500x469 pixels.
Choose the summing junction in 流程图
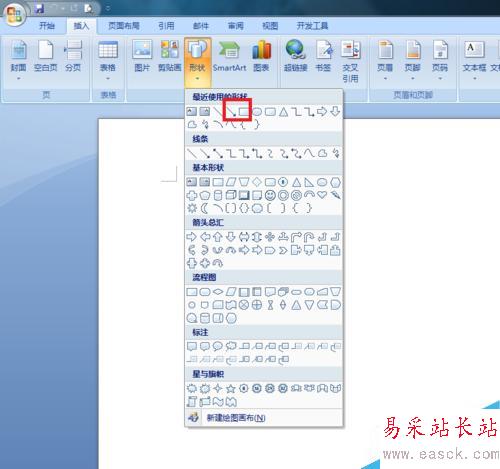coord(244,305)
